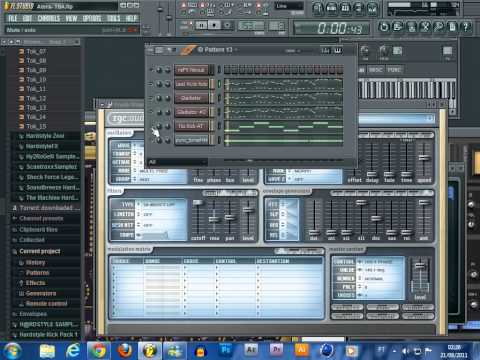Toggle mute LED of first Daftetter channel
Screen dimensions: 480x360
(x=152, y=98)
